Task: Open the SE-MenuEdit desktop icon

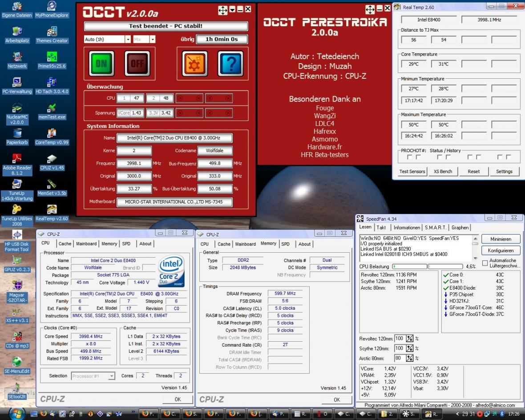Action: pyautogui.click(x=17, y=365)
